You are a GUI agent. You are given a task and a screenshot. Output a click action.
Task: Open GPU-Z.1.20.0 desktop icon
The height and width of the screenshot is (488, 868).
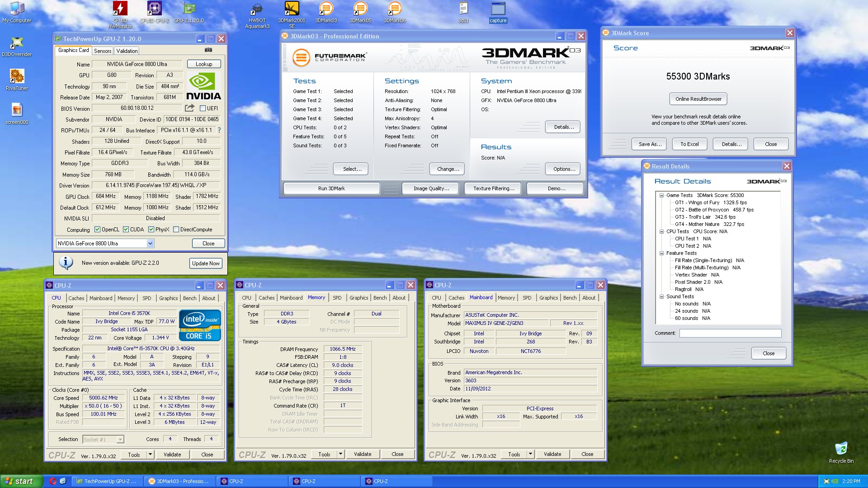[x=189, y=12]
